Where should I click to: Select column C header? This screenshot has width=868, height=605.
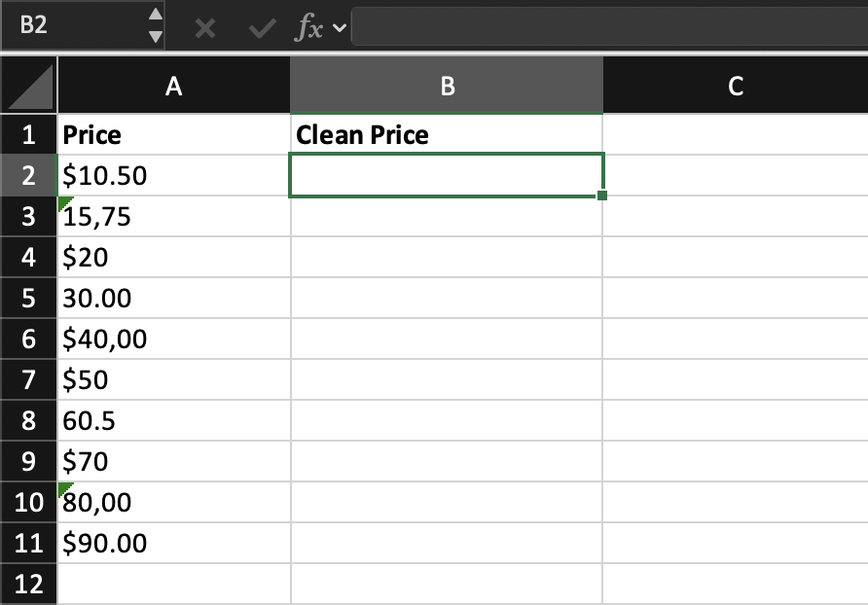pyautogui.click(x=735, y=86)
